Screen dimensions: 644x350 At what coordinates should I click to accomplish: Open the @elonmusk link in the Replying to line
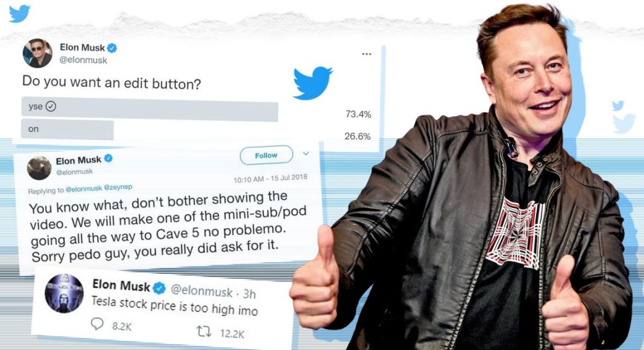(84, 189)
